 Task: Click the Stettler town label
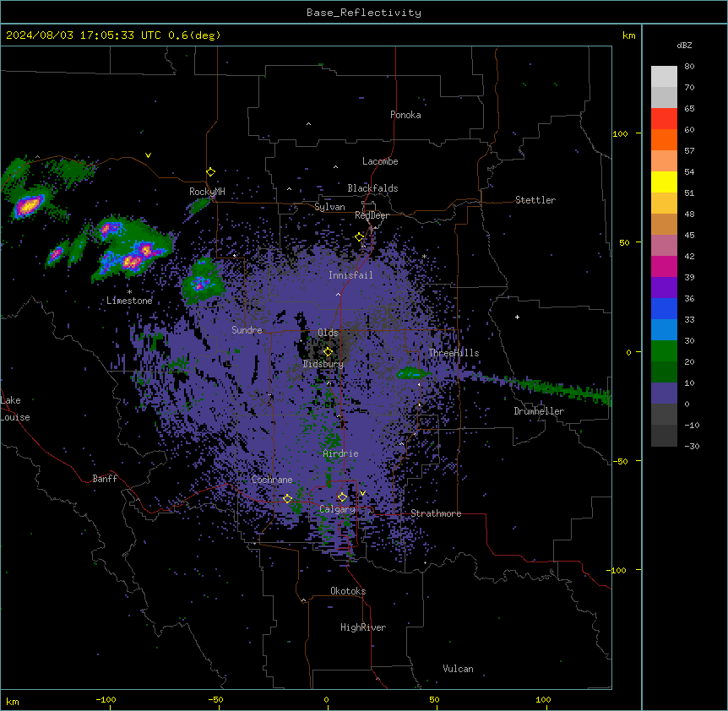point(535,200)
